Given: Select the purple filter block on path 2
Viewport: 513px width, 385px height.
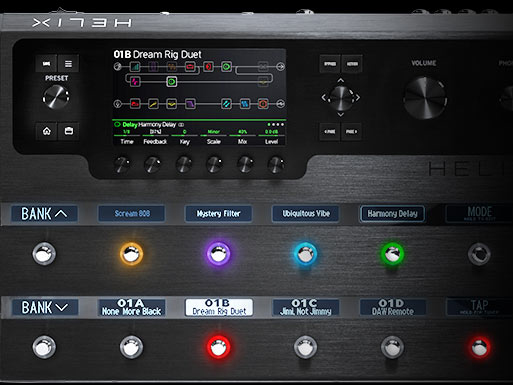Looking at the screenshot, I should (x=190, y=104).
